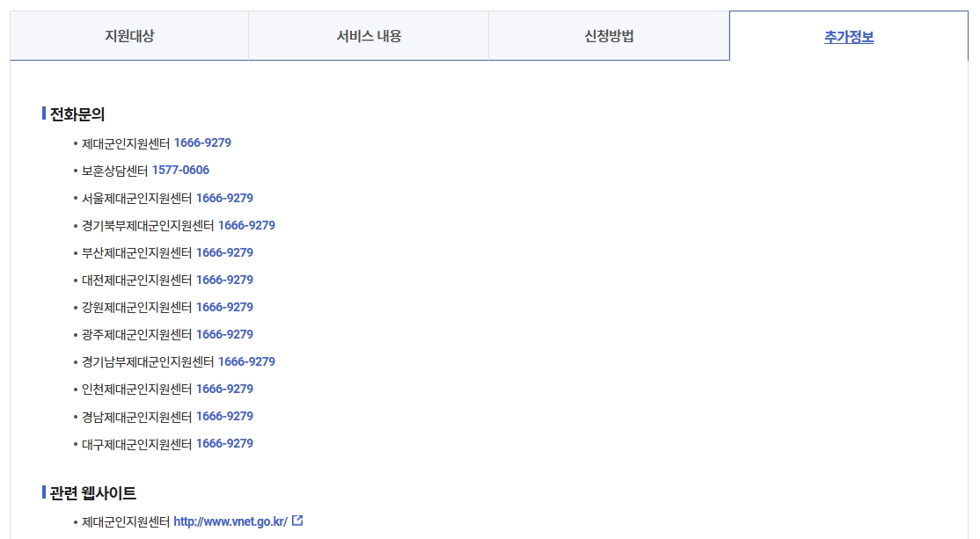Click 경기남부제대군인지원센터 phone number
980x539 pixels.
246,361
